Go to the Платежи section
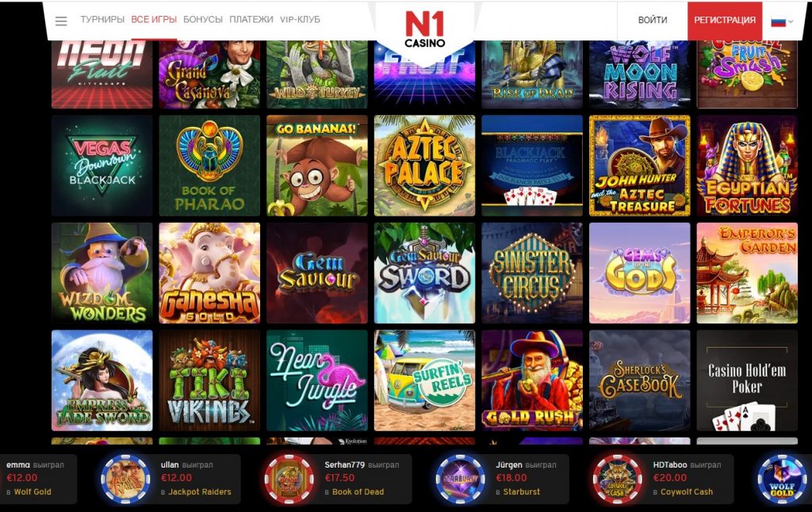 pyautogui.click(x=251, y=20)
